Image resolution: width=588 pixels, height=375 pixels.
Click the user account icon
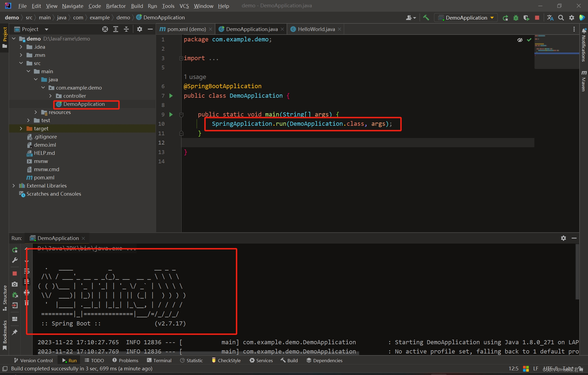tap(411, 18)
